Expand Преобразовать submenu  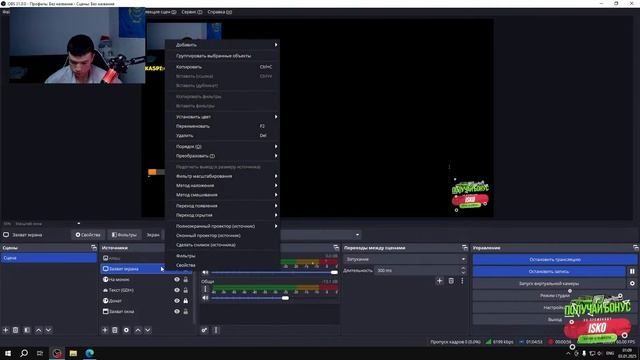click(x=222, y=156)
